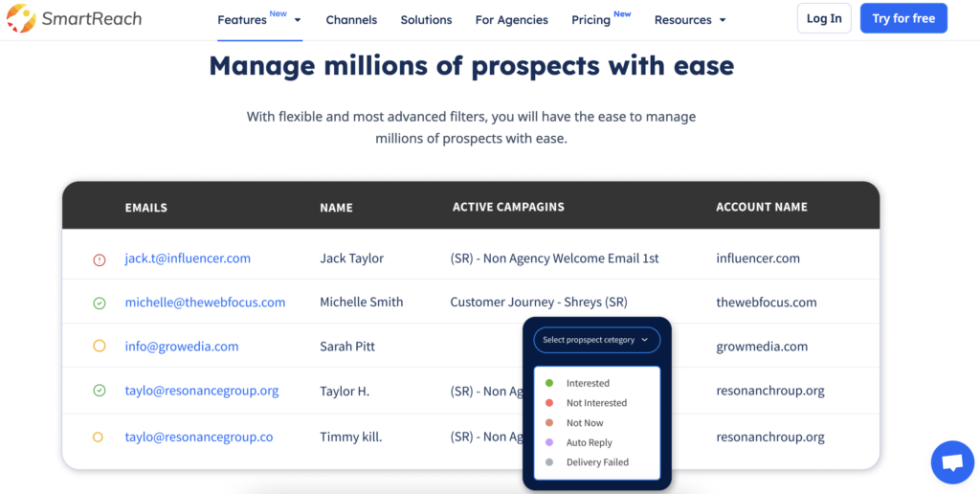Screen dimensions: 980x494
Task: Click the name Taylor H.
Action: pyautogui.click(x=345, y=392)
